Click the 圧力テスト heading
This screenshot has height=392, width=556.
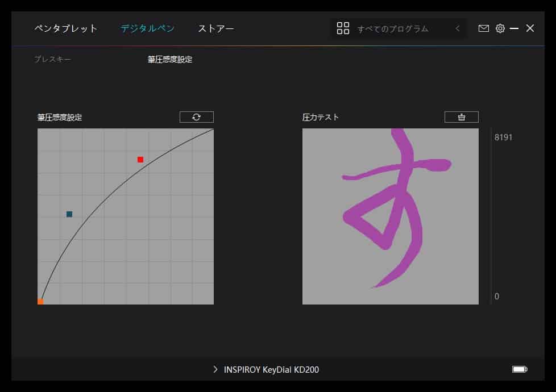point(321,118)
